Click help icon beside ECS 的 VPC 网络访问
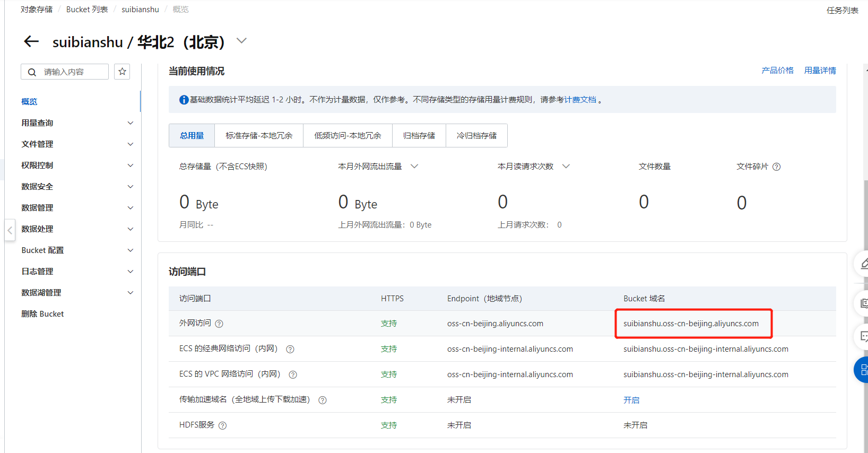Screen dimensions: 868x453 (293, 374)
